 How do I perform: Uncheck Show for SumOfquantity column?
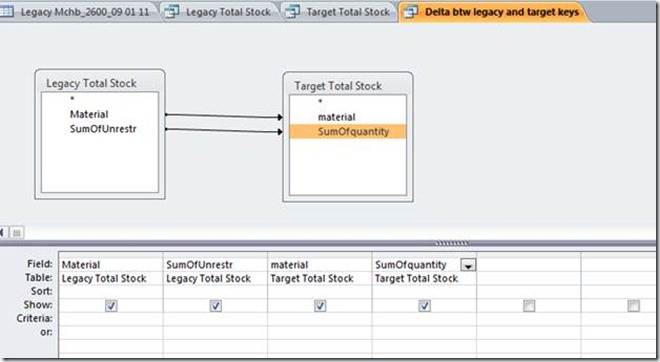pos(424,306)
